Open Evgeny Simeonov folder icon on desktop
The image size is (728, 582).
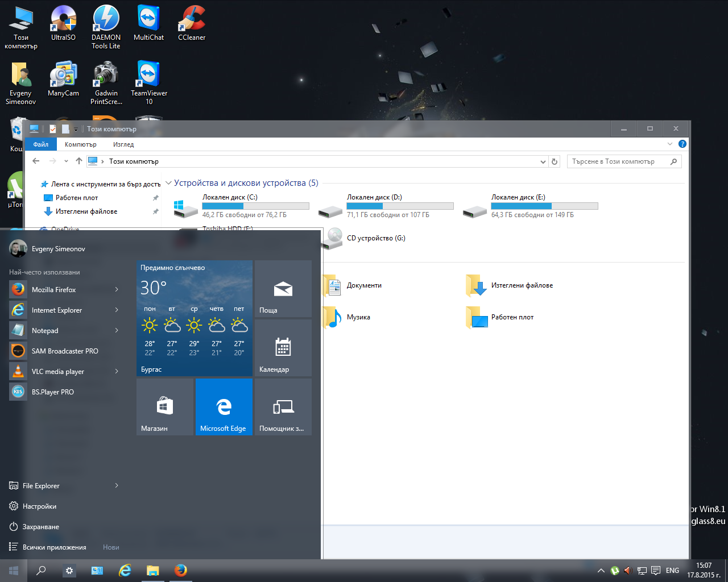pyautogui.click(x=20, y=83)
